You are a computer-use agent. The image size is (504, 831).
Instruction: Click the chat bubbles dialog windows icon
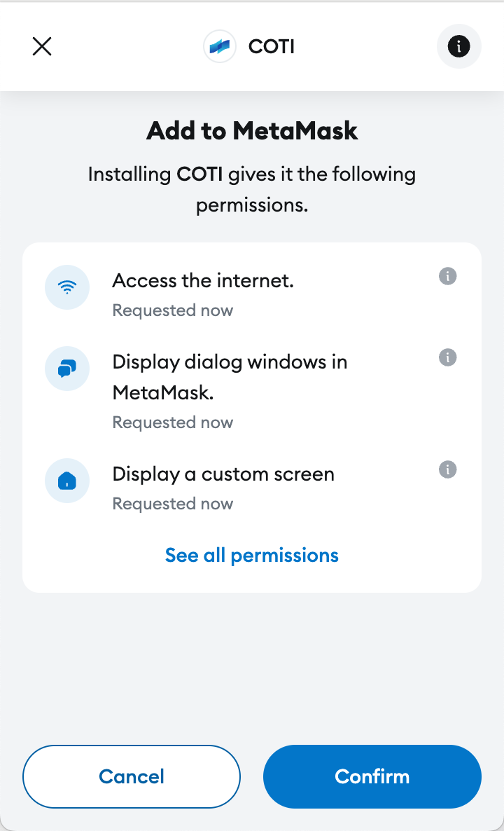point(67,369)
